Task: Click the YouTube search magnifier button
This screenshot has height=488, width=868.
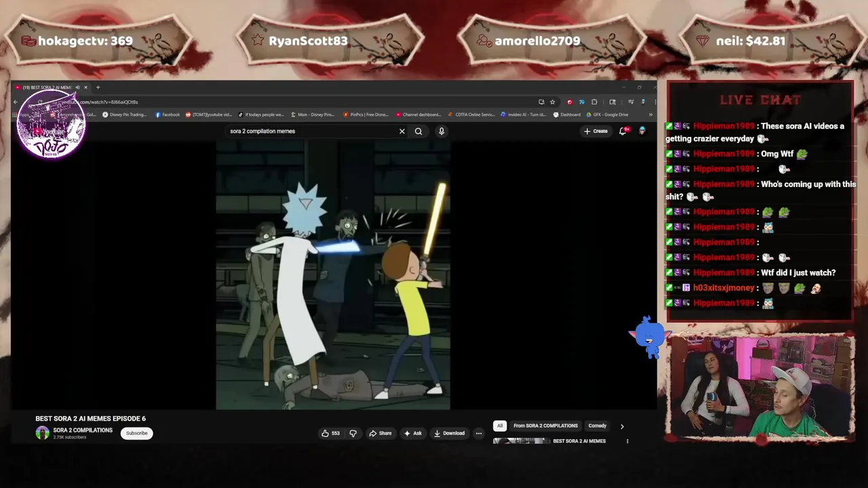Action: coord(418,131)
